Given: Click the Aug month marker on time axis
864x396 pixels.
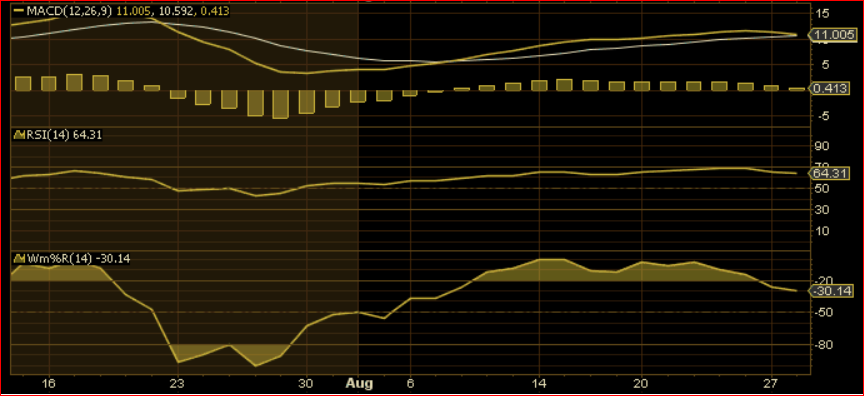Looking at the screenshot, I should 359,383.
